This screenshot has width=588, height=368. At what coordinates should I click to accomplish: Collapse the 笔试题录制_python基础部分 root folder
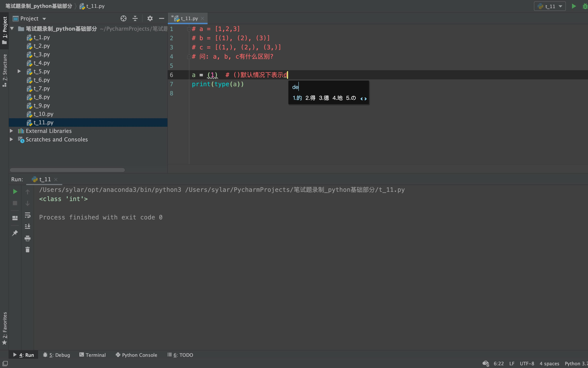pyautogui.click(x=12, y=29)
